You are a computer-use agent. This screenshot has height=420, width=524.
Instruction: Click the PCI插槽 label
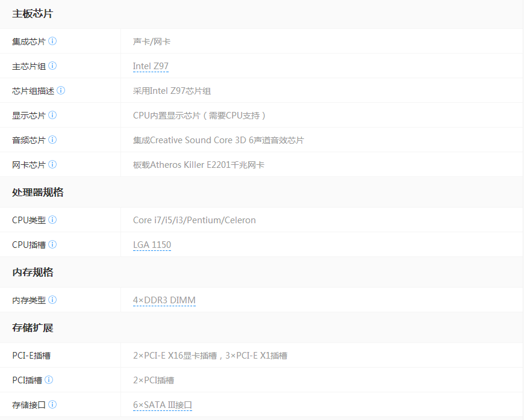tap(27, 381)
